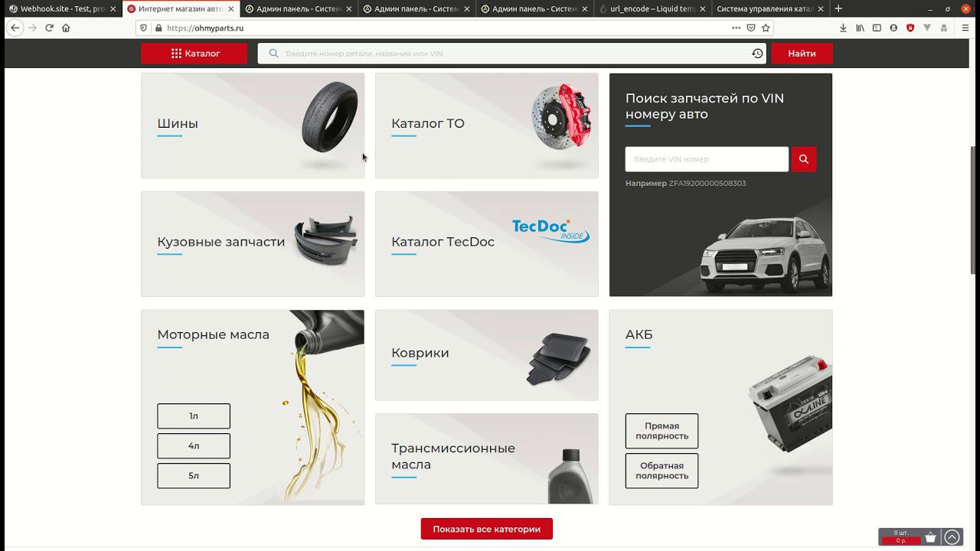Click the tire image thumbnail
Screen dimensions: 980x551
[330, 118]
